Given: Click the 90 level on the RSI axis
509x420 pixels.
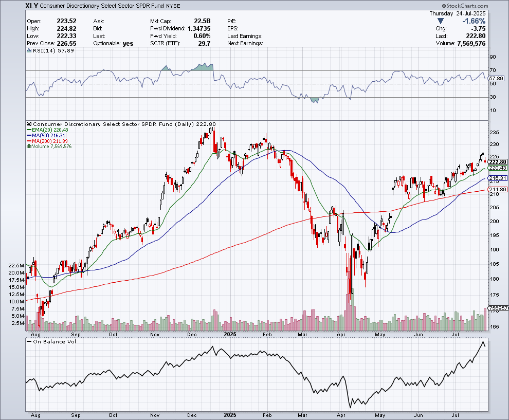Looking at the screenshot, I should [493, 57].
